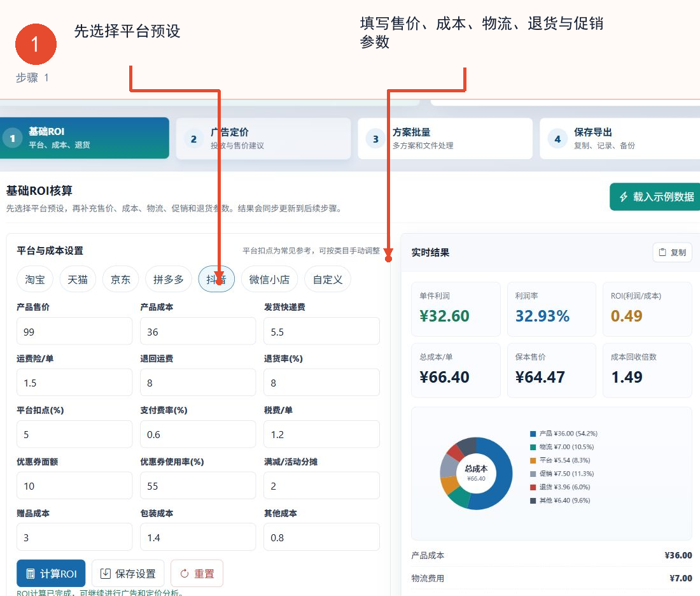Click the clipboard icon in 复制 button
This screenshot has height=596, width=700.
pyautogui.click(x=662, y=252)
